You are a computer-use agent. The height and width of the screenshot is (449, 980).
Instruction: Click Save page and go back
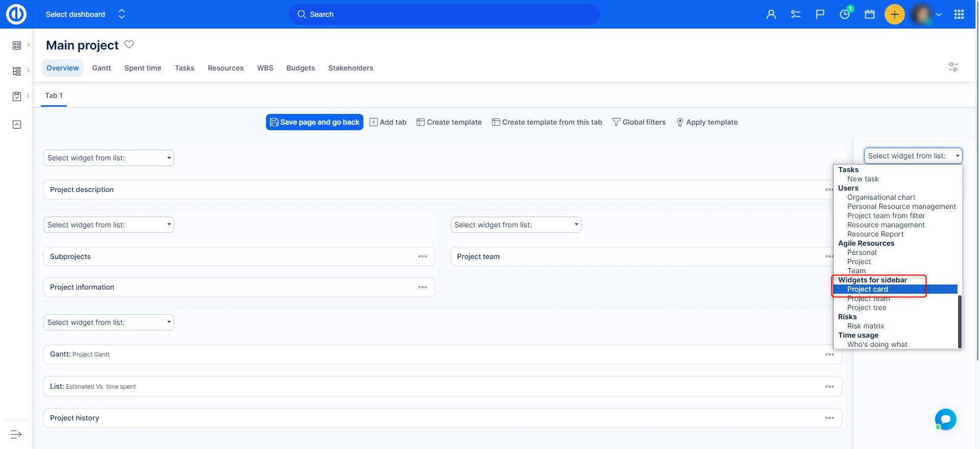tap(314, 122)
